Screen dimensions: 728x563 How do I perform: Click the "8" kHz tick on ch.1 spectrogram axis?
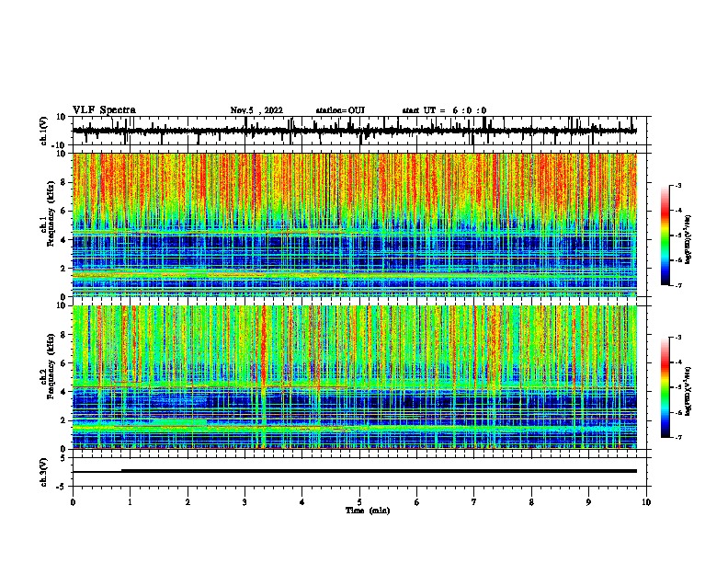coord(63,182)
